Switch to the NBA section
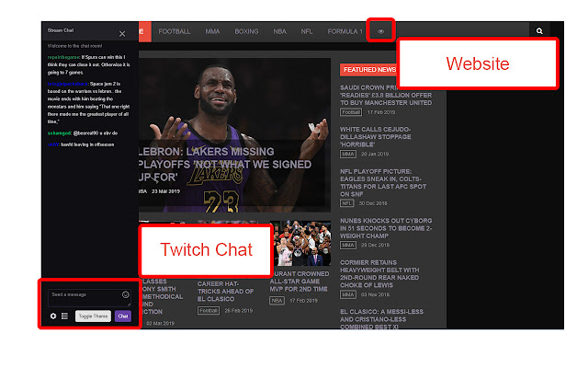 (x=279, y=31)
